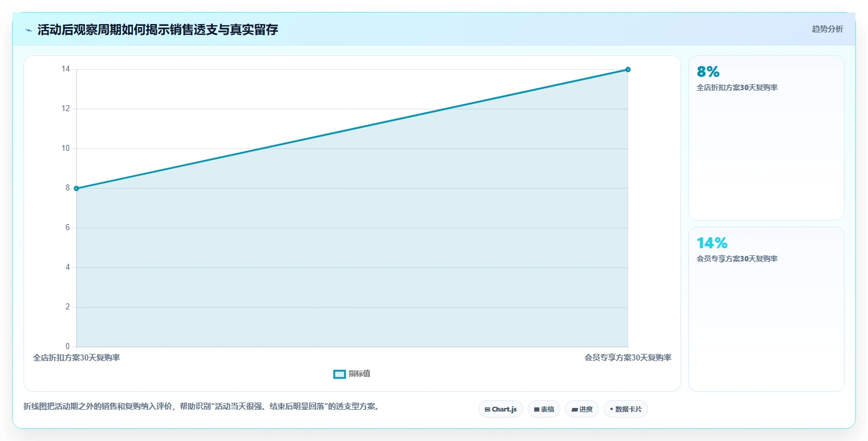Viewport: 868px width, 441px height.
Task: Select the 表格 tag pill
Action: click(544, 409)
